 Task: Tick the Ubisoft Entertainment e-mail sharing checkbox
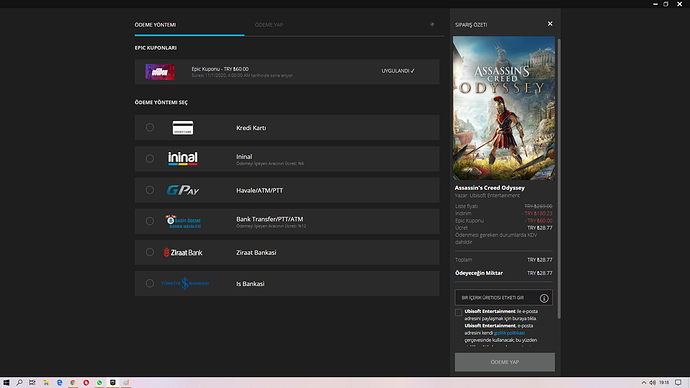[x=459, y=312]
